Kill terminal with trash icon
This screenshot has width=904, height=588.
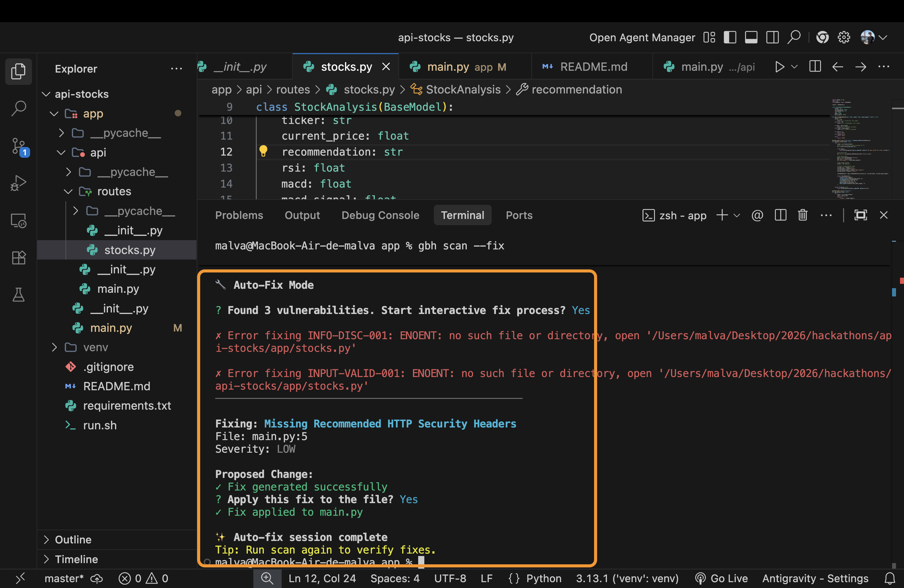[x=802, y=215]
